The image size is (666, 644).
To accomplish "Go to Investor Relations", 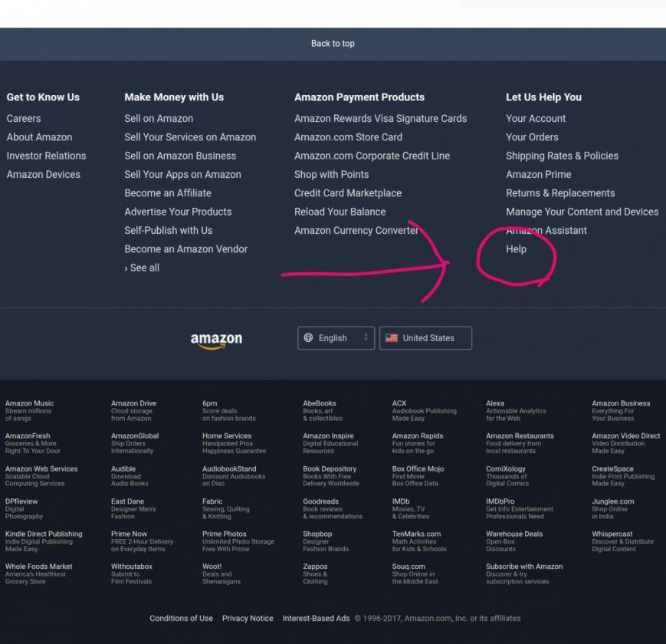I will point(46,156).
